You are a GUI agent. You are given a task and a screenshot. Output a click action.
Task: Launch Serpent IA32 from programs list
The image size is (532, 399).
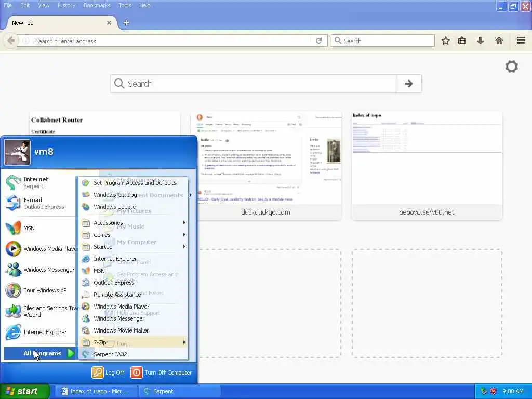(x=134, y=354)
